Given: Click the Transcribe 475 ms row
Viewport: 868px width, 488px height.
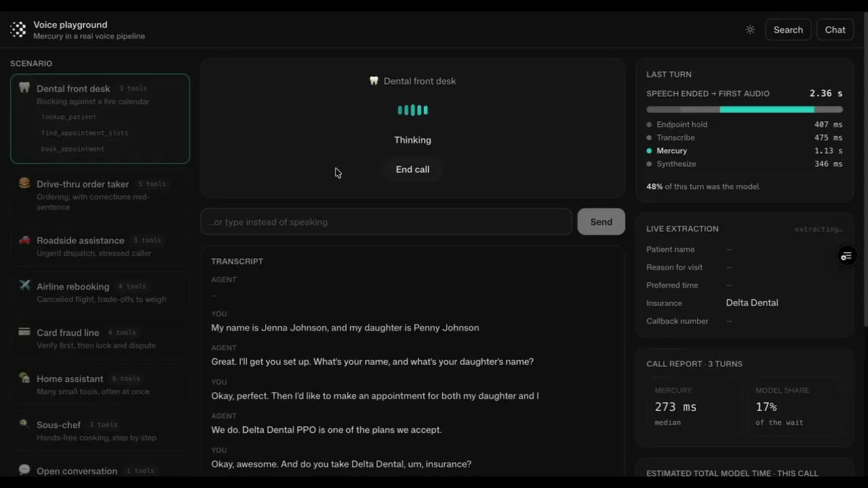Looking at the screenshot, I should point(745,138).
